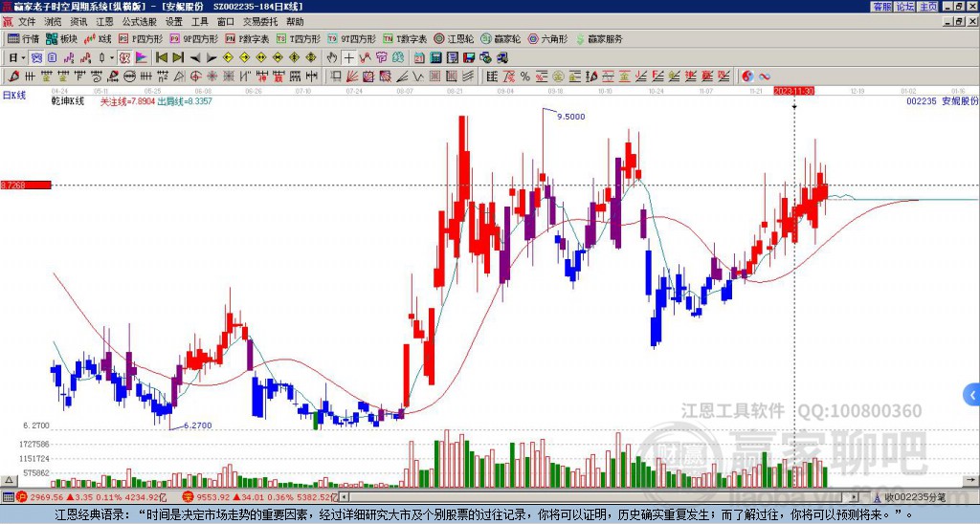Select the red pencil drawing tool

coord(12,76)
